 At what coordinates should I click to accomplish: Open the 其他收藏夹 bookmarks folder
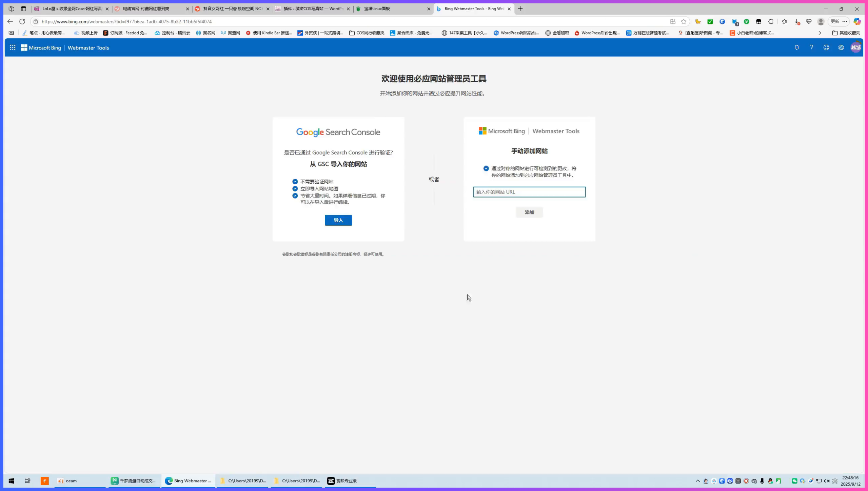pyautogui.click(x=846, y=33)
